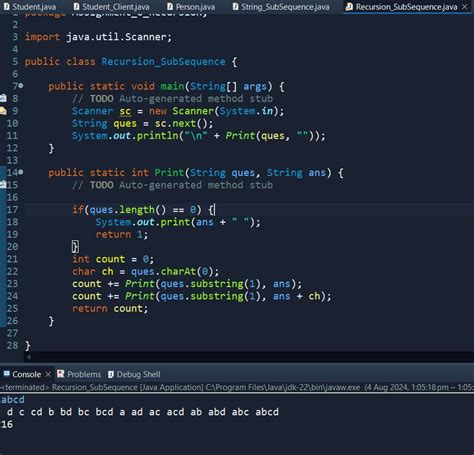Click the sc variable on line 9
The image size is (474, 455).
coord(125,111)
